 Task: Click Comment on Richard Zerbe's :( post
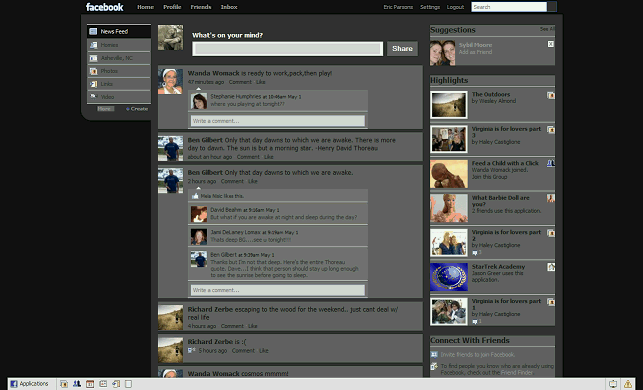(x=243, y=351)
